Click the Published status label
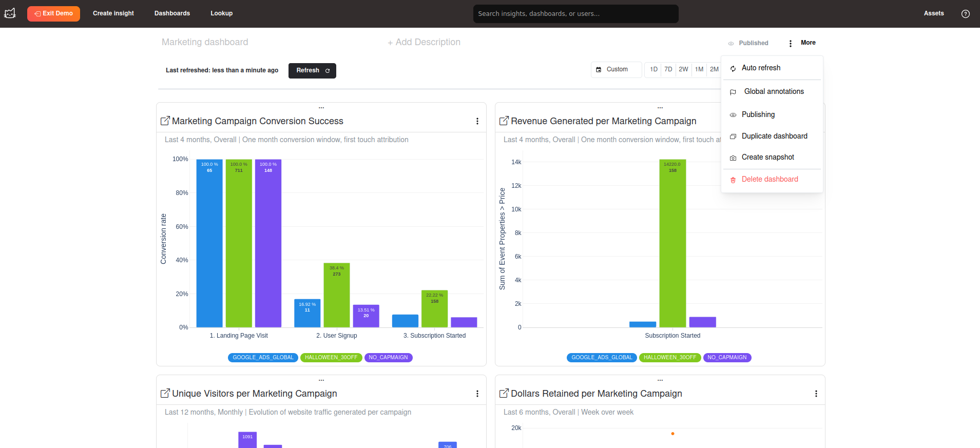 (754, 43)
